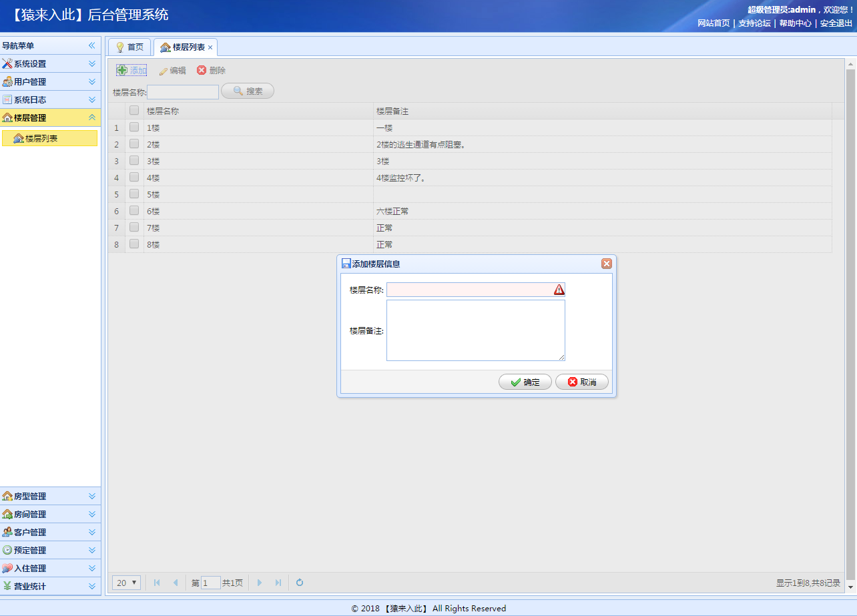
Task: Check the checkbox for row 7楼
Action: pos(134,228)
